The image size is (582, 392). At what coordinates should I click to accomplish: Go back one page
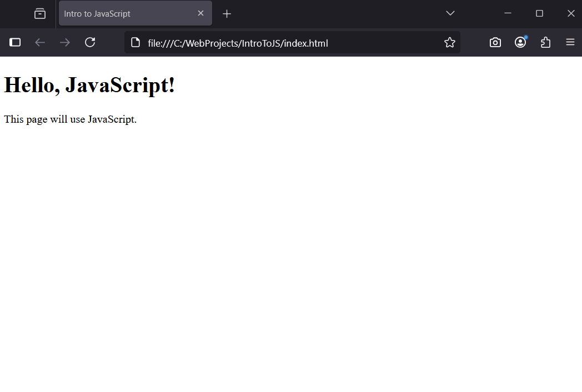[40, 43]
